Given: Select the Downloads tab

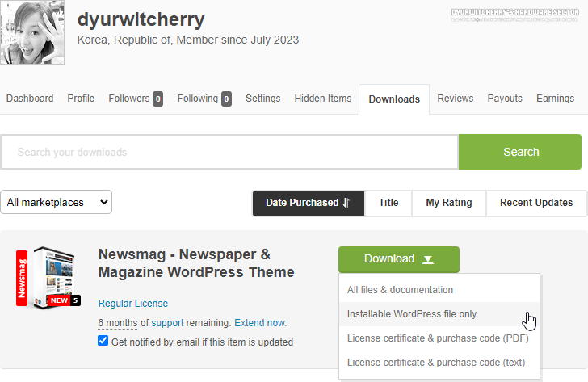Looking at the screenshot, I should click(394, 99).
